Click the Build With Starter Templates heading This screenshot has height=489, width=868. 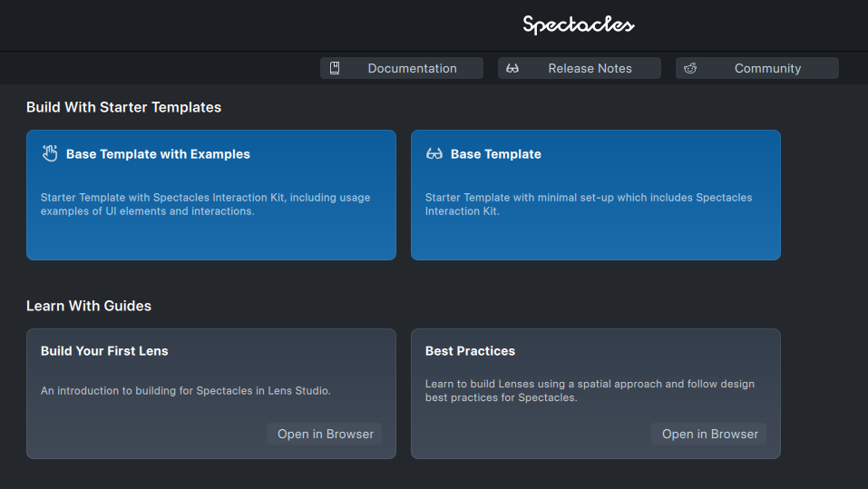click(x=123, y=107)
